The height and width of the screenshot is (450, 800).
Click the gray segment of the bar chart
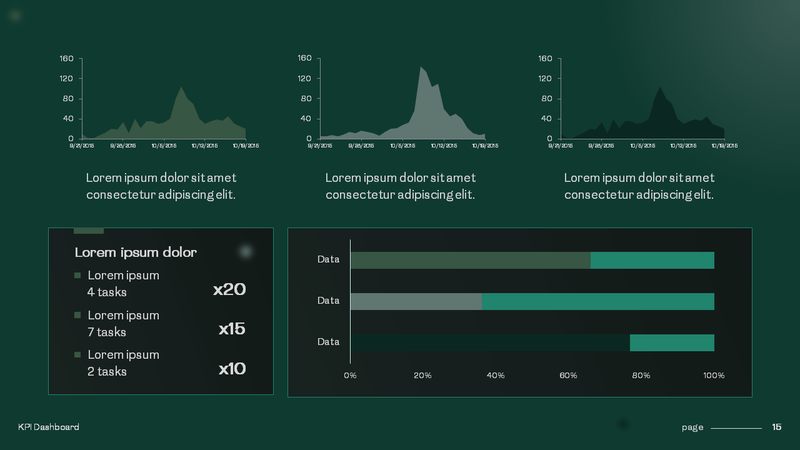click(416, 302)
